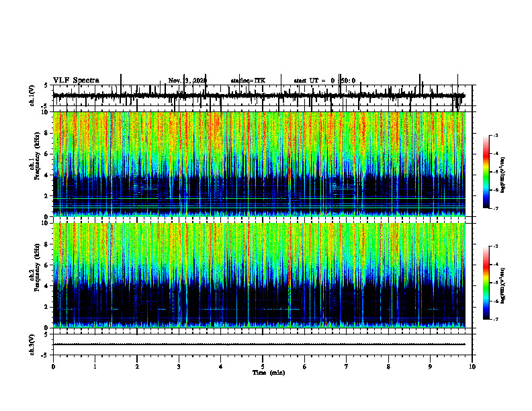The image size is (532, 411).
Task: Click the "0" tick on the time axis
Action: tap(53, 367)
